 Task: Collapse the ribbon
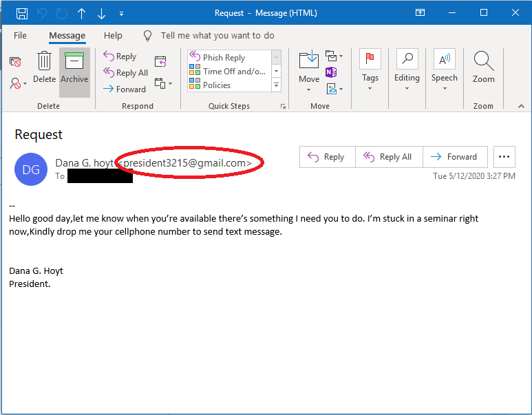click(x=521, y=106)
